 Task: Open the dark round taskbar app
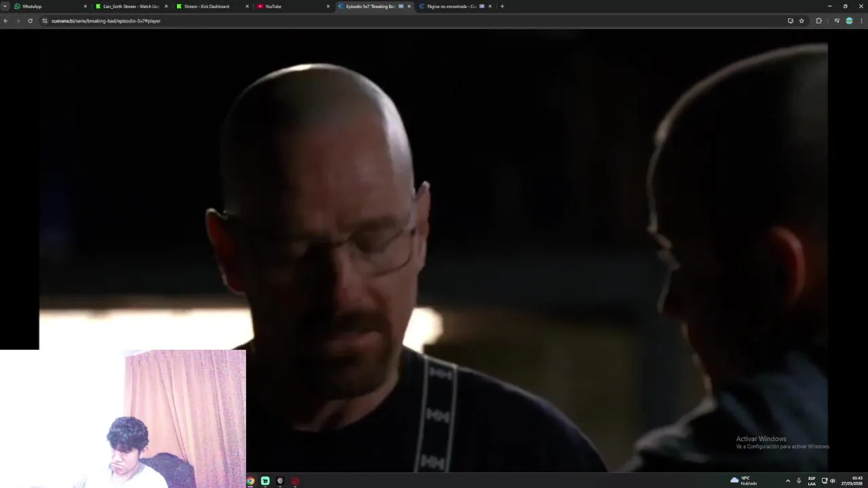tap(280, 481)
